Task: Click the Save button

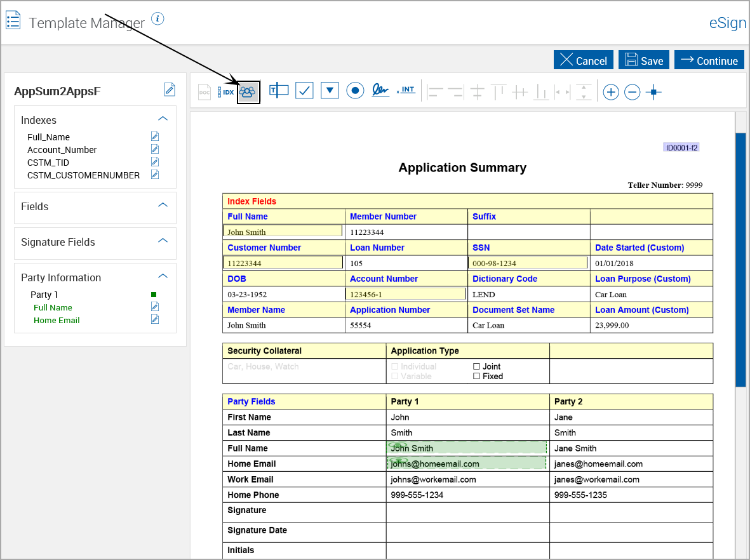Action: click(x=644, y=60)
